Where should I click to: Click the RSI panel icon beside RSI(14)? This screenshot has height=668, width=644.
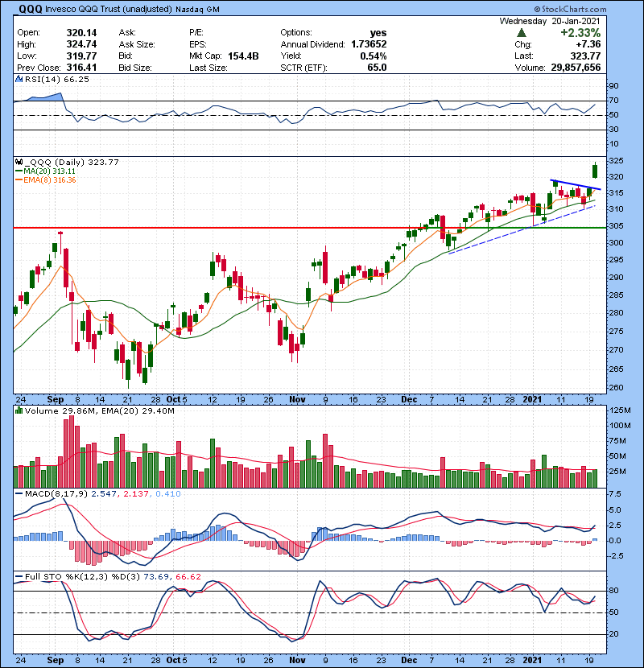[19, 79]
